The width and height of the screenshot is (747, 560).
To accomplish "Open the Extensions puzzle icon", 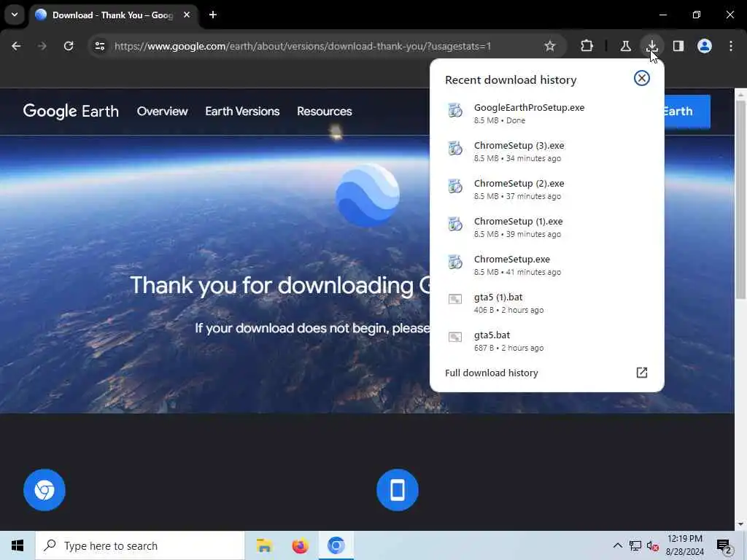I will click(x=587, y=46).
